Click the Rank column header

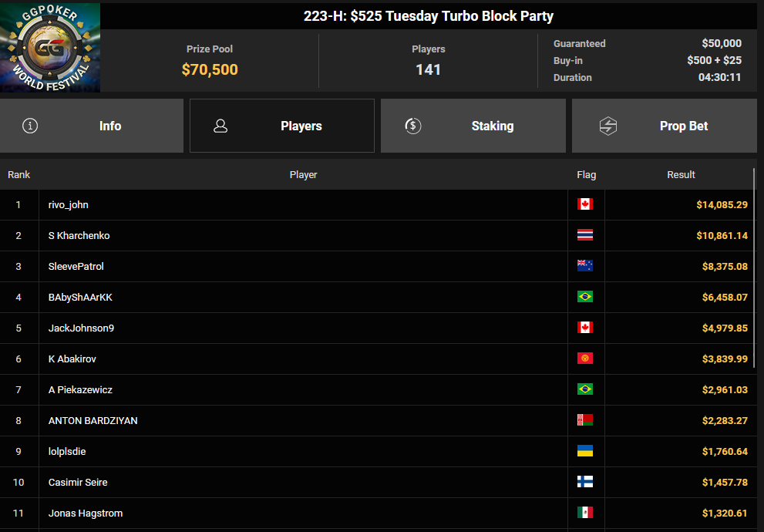coord(19,174)
